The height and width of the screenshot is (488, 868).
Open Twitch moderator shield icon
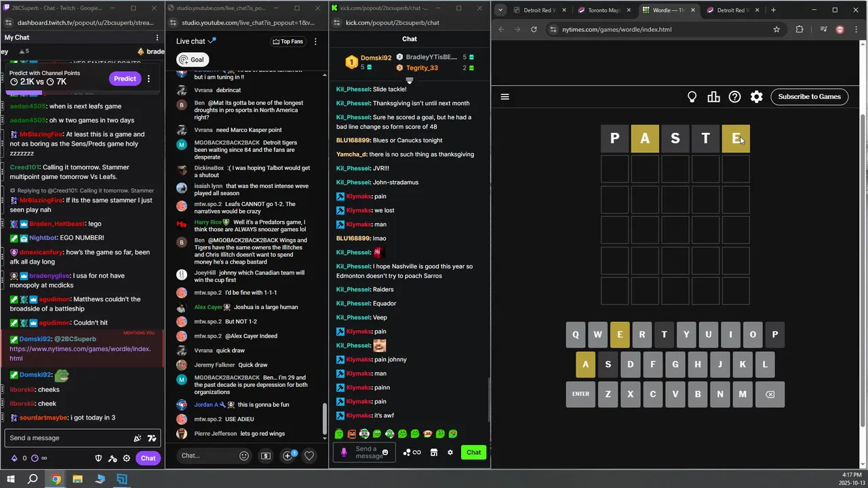pos(98,458)
